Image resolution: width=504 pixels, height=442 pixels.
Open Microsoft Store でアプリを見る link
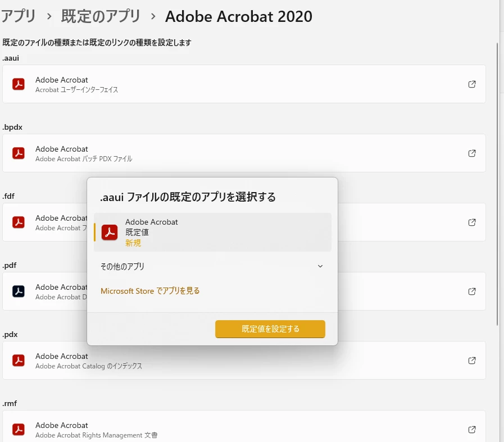click(150, 291)
